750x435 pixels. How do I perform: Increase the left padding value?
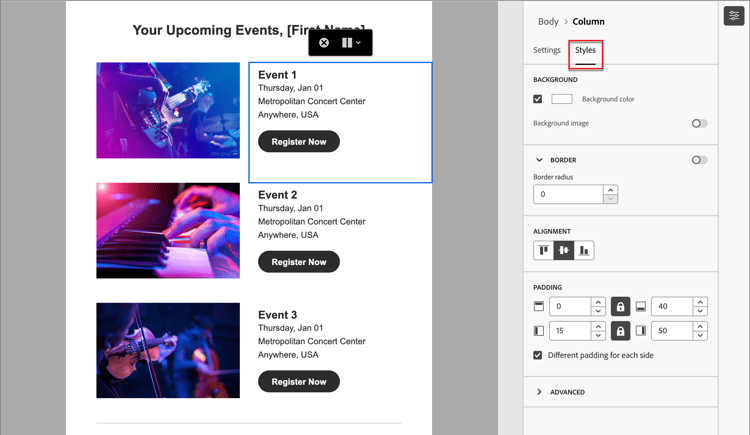[598, 326]
